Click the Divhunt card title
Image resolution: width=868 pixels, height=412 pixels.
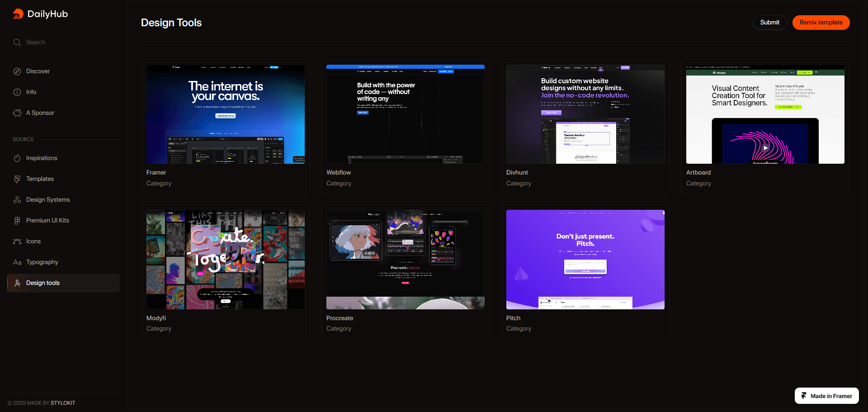point(517,173)
